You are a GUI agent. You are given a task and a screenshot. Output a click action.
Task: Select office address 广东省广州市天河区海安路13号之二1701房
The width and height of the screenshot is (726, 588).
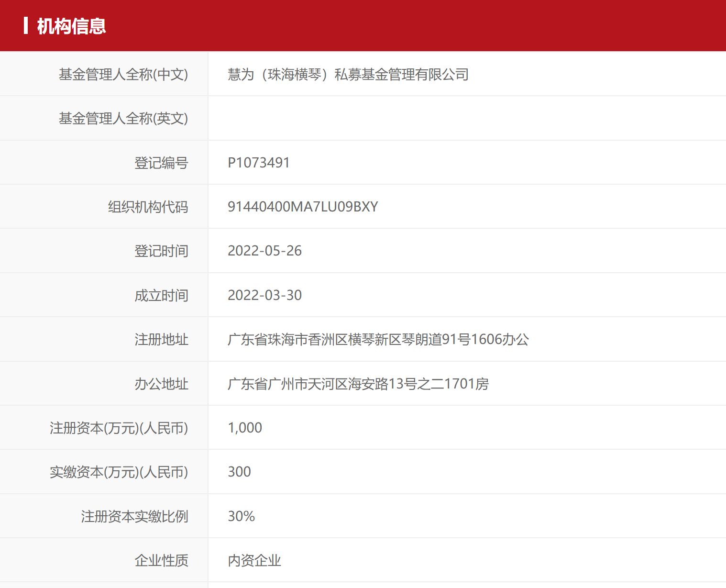tap(358, 384)
